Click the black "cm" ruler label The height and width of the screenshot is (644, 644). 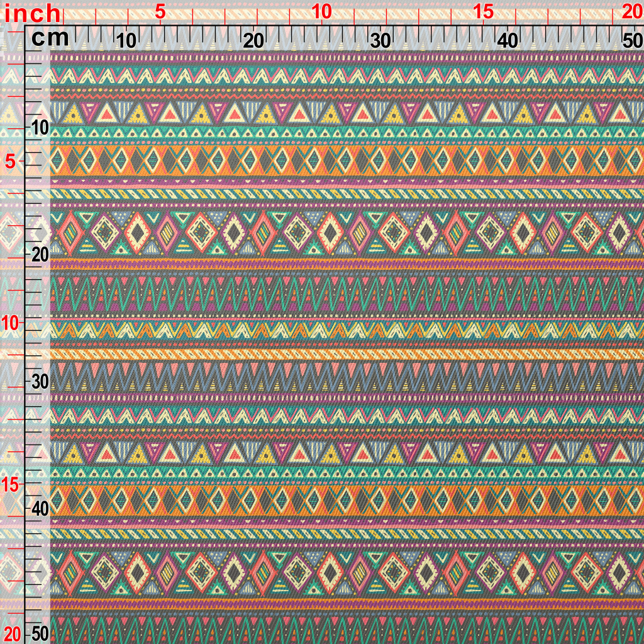pos(50,38)
